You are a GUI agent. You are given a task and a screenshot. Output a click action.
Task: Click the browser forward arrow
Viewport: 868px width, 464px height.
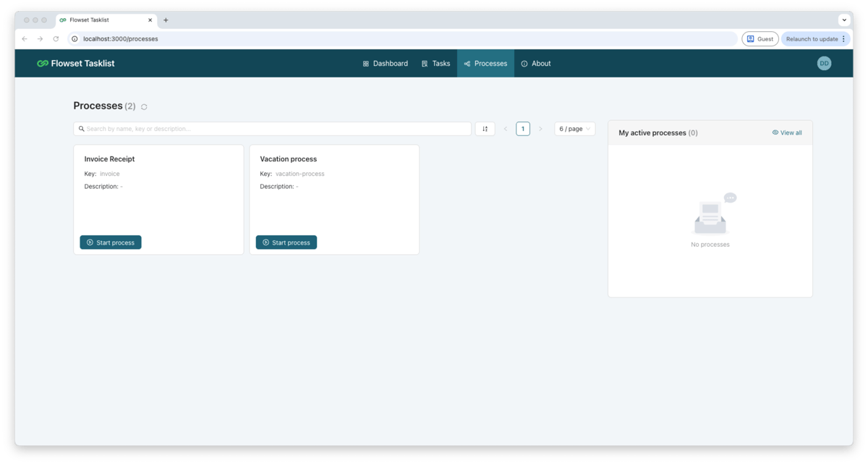(x=40, y=39)
